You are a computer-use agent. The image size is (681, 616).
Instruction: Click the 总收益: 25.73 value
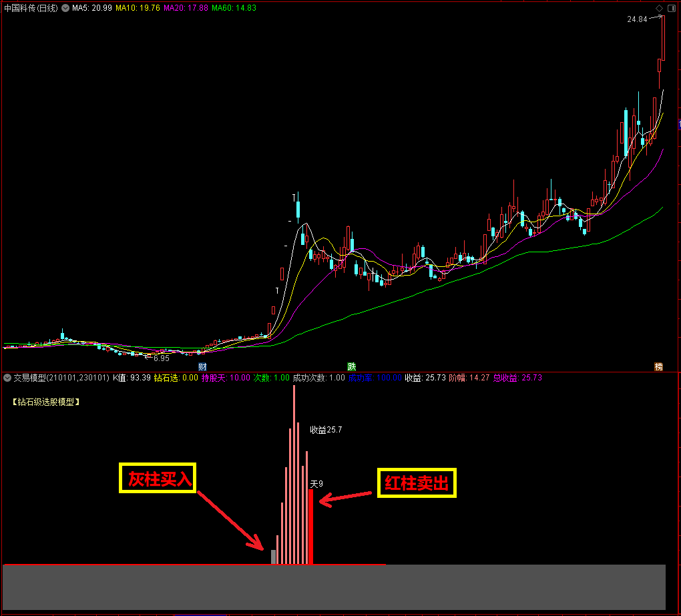click(x=517, y=378)
